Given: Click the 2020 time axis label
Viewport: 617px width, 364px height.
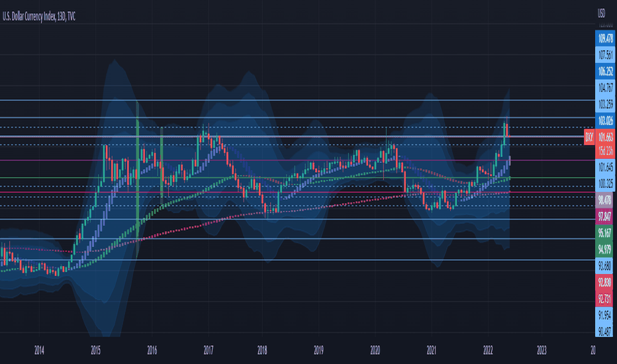Looking at the screenshot, I should 375,350.
